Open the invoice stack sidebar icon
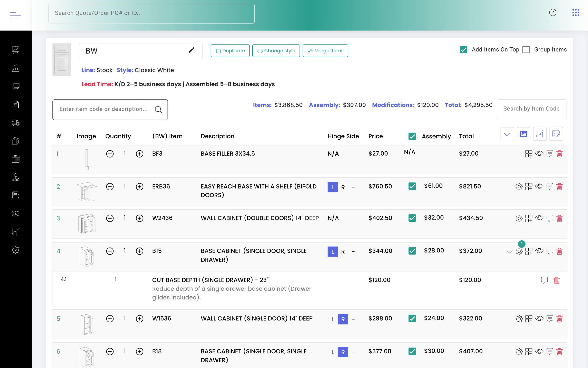Viewport: 588px width, 368px height. coord(16,195)
